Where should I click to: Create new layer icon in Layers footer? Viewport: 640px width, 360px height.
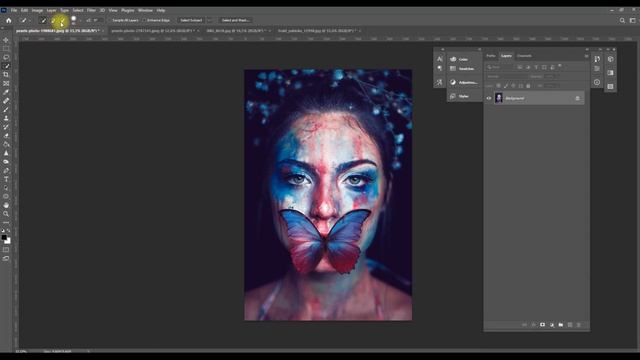point(570,325)
